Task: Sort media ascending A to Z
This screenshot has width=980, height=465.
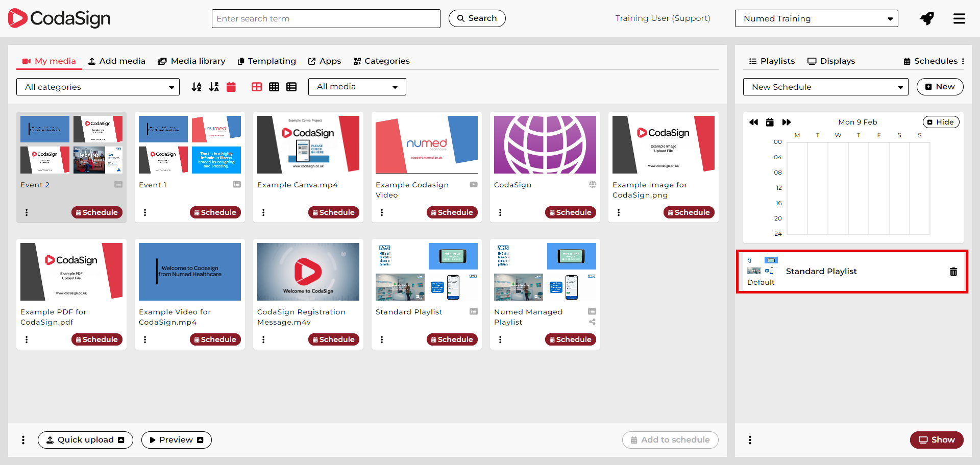Action: (197, 87)
